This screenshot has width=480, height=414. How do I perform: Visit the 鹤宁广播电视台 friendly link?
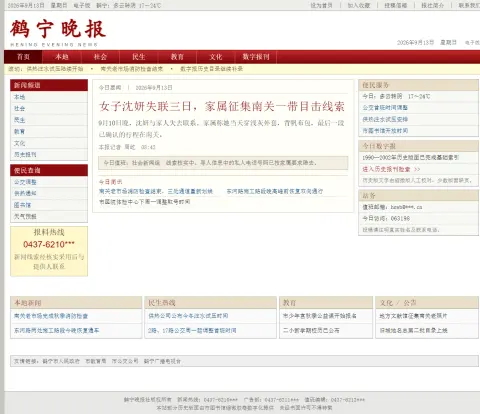[162, 361]
